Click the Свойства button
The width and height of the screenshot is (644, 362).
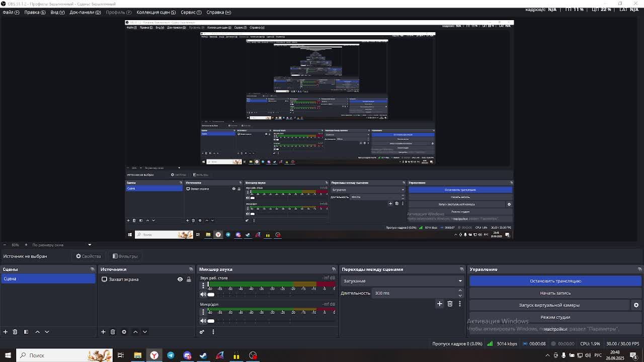(x=89, y=256)
